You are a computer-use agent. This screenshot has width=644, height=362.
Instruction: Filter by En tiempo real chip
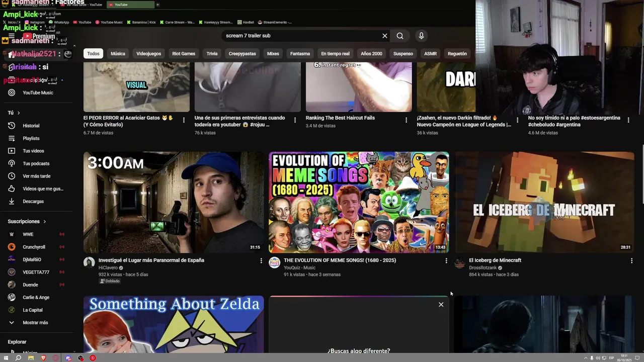pyautogui.click(x=335, y=53)
